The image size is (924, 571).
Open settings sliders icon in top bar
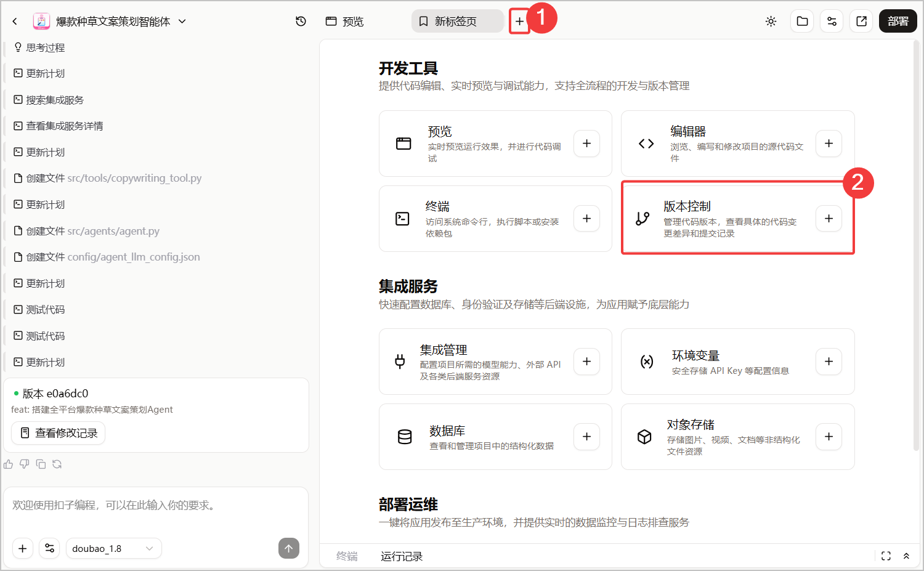coord(832,22)
